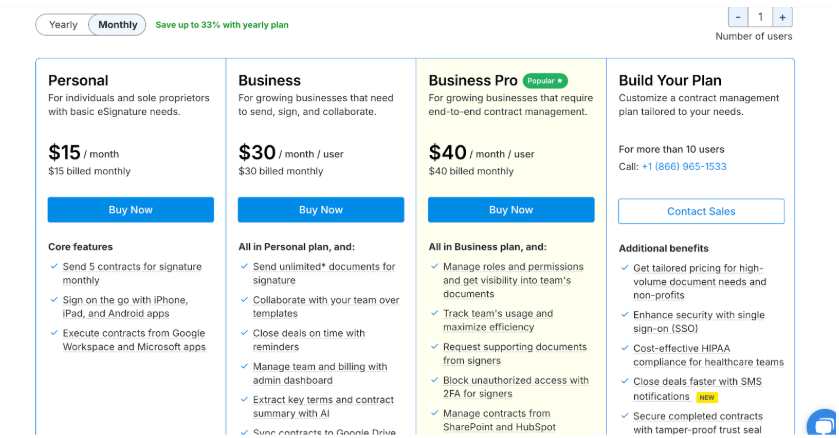The height and width of the screenshot is (438, 839).
Task: Click checkmark beside Get tailored pricing
Action: (624, 269)
